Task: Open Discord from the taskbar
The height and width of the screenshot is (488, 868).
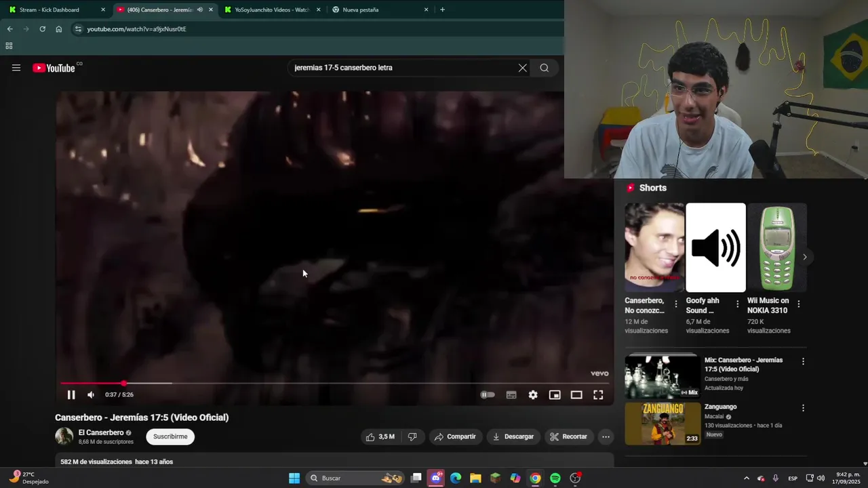Action: coord(436,478)
